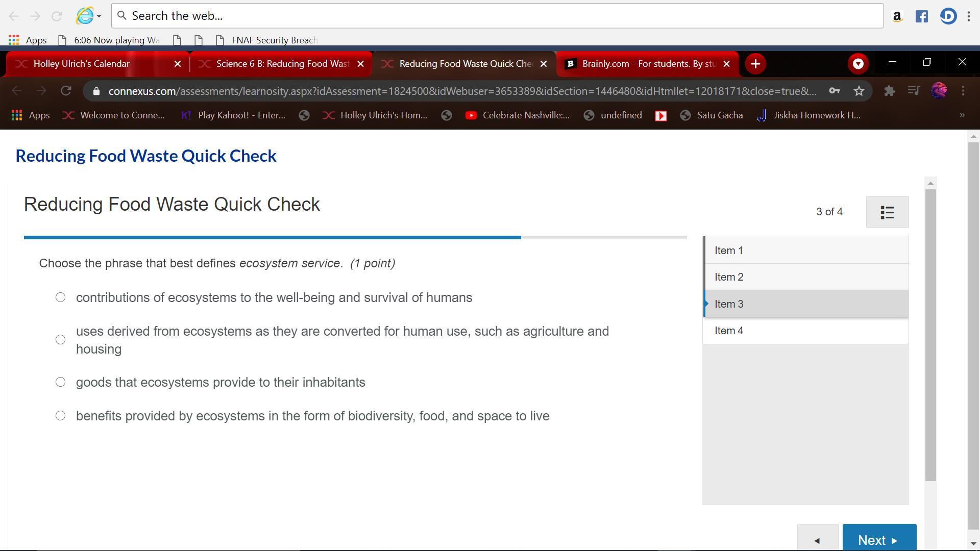The height and width of the screenshot is (551, 980).
Task: Open the Chrome extensions puzzle icon
Action: pos(889,91)
